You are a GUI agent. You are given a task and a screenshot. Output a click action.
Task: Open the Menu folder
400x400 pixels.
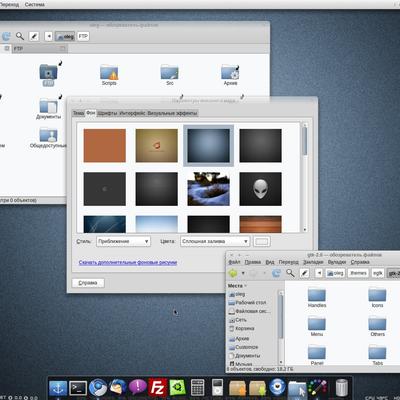tap(317, 327)
